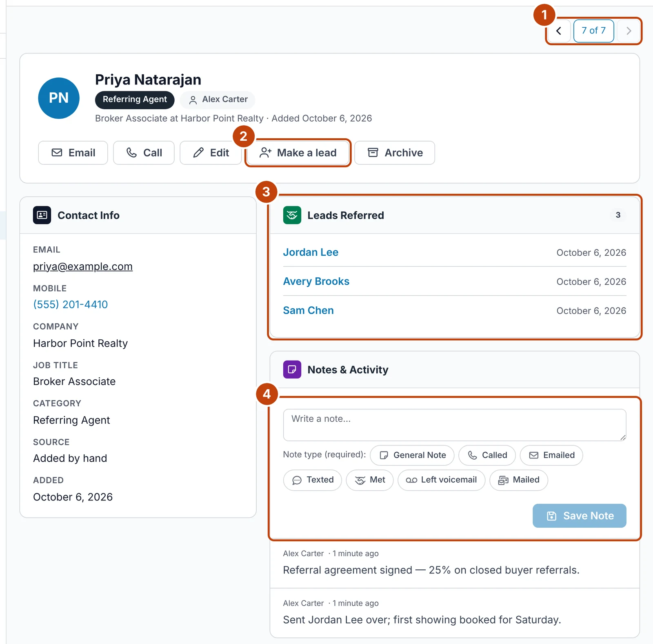Image resolution: width=653 pixels, height=644 pixels.
Task: Click the Call button
Action: coord(144,153)
